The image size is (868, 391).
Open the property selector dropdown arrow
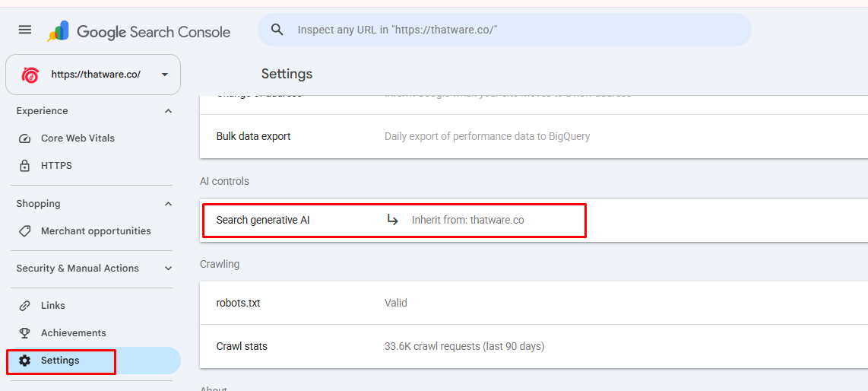164,75
